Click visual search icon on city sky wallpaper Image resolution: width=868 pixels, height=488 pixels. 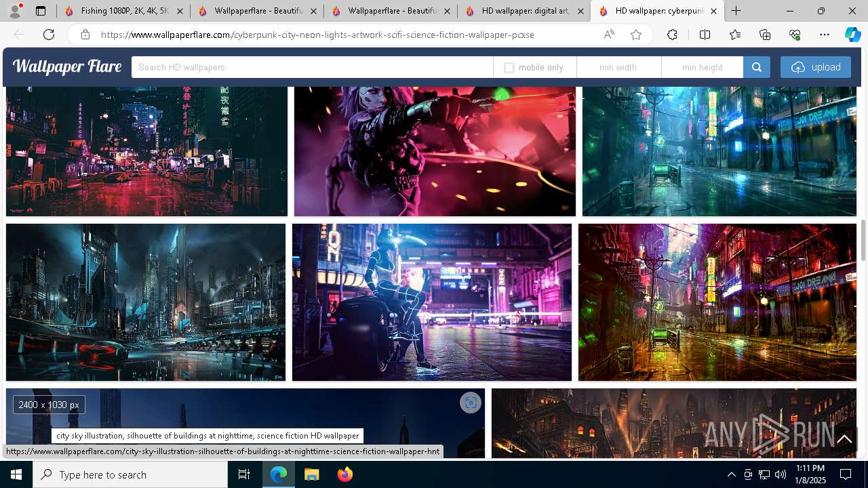(471, 403)
